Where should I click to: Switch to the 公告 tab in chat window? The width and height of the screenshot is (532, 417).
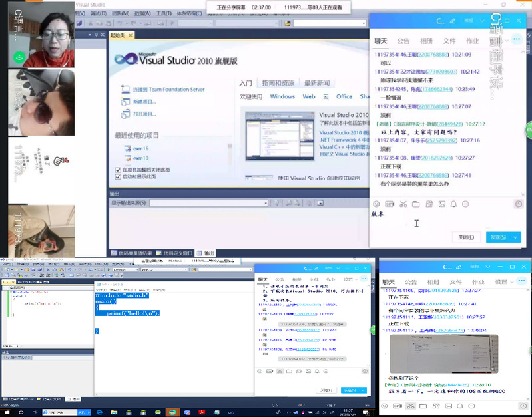point(403,40)
